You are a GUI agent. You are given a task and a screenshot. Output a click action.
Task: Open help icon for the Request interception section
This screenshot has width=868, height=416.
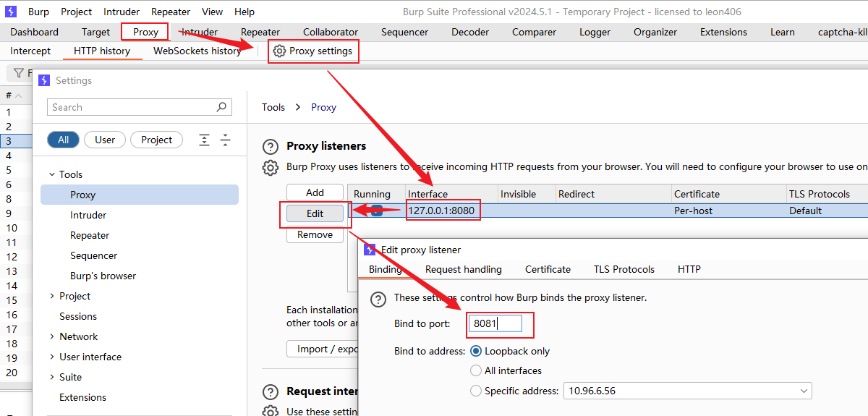point(271,391)
